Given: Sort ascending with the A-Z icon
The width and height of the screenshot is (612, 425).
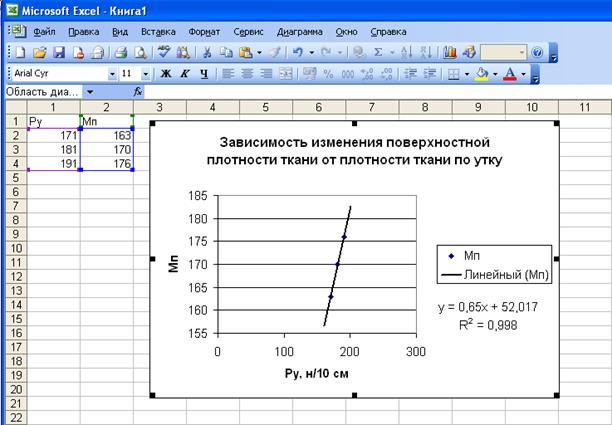Looking at the screenshot, I should coord(407,51).
